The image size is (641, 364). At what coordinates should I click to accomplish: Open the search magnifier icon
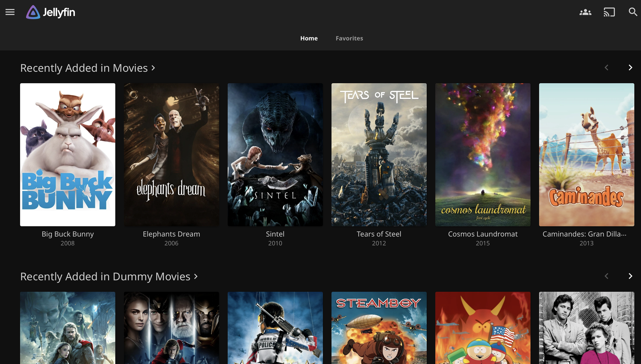pyautogui.click(x=633, y=12)
